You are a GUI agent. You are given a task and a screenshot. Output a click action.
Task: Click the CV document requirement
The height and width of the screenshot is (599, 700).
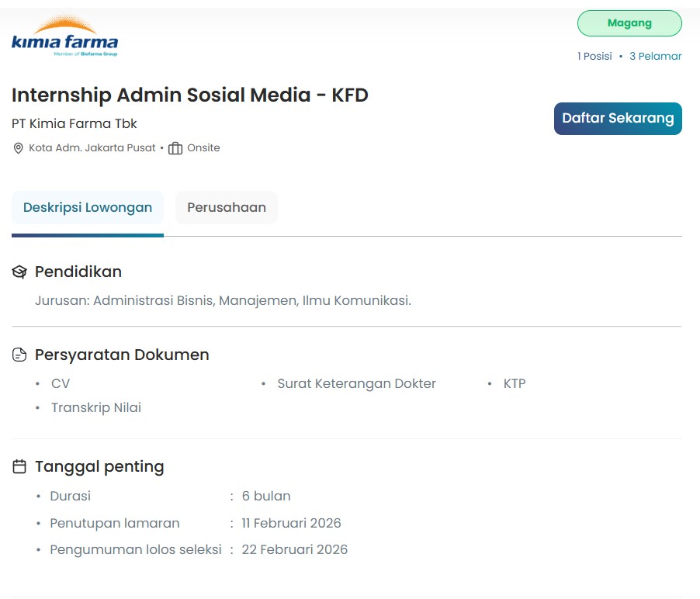click(x=61, y=383)
